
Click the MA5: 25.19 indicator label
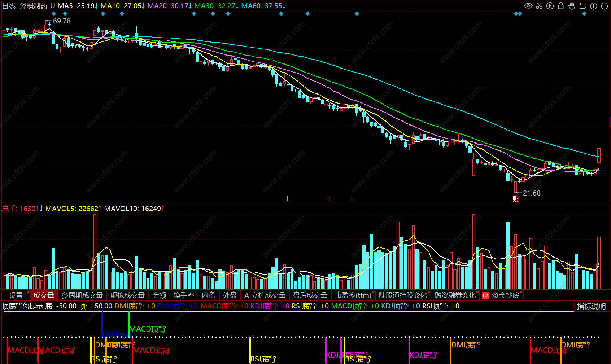click(78, 6)
